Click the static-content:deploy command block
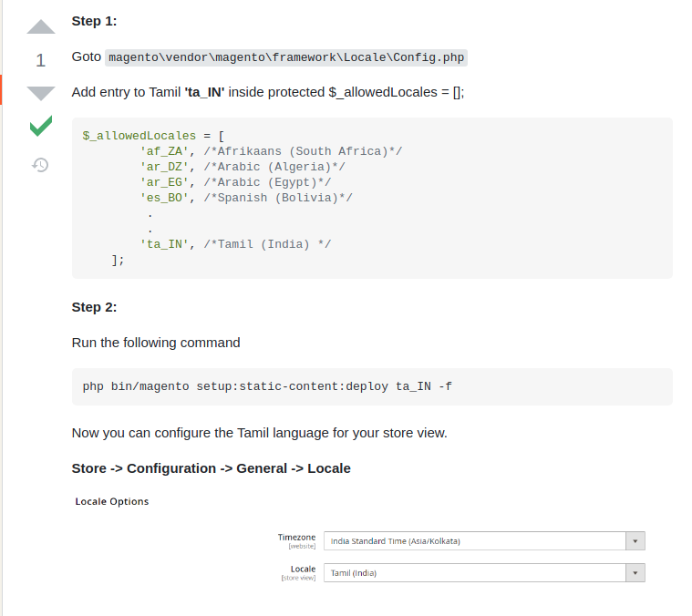The height and width of the screenshot is (616, 692). pyautogui.click(x=267, y=386)
